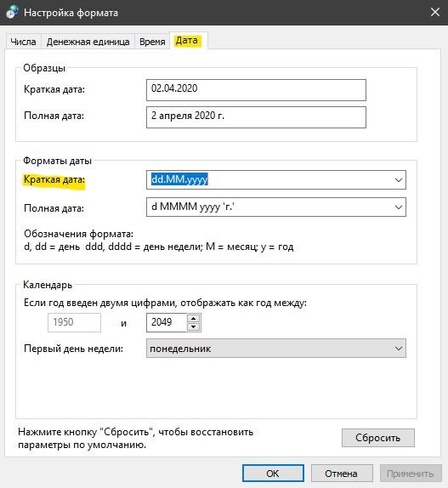Click the globe icon in the title bar

13,13
